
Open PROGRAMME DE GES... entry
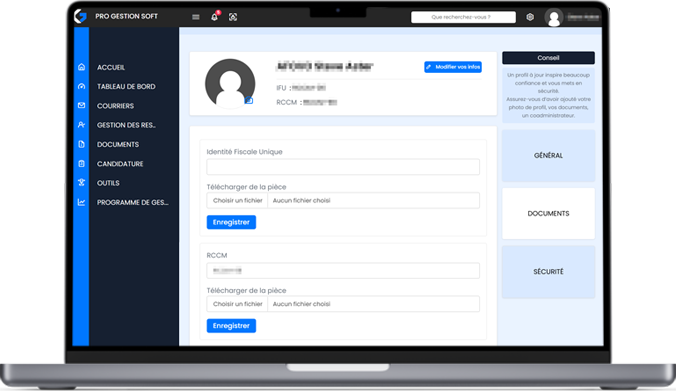(x=132, y=202)
